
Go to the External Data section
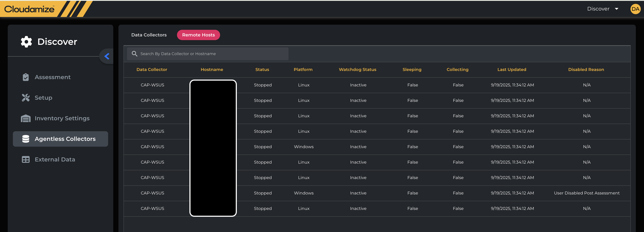(x=55, y=159)
